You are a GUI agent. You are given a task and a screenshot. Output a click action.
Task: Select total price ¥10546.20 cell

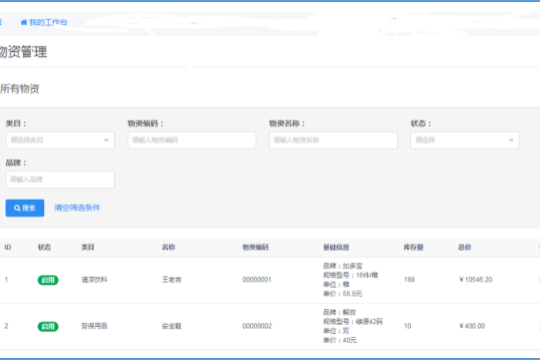[x=476, y=280]
